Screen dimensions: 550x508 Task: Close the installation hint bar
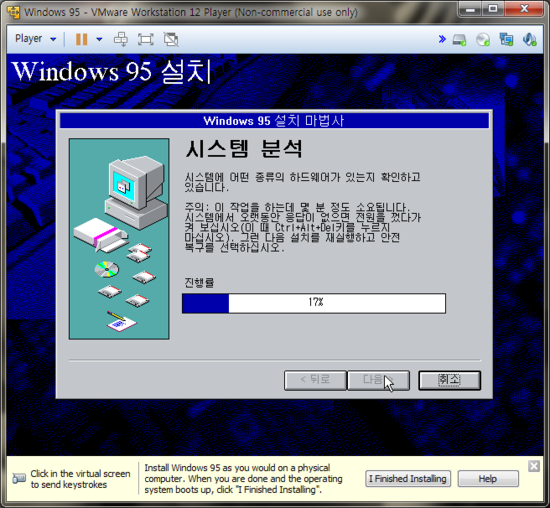point(534,466)
